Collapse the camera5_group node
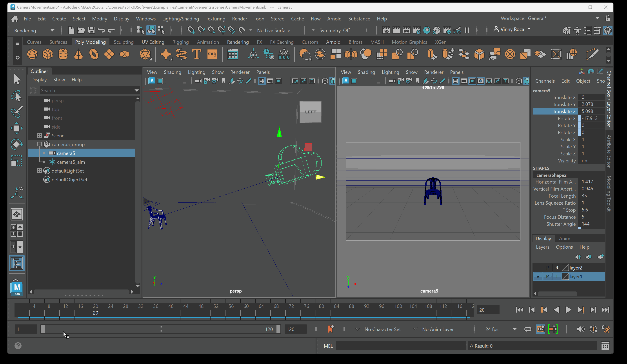 [39, 144]
